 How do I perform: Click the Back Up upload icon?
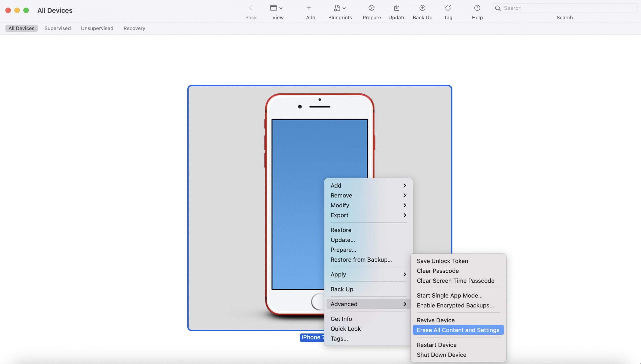coord(422,8)
